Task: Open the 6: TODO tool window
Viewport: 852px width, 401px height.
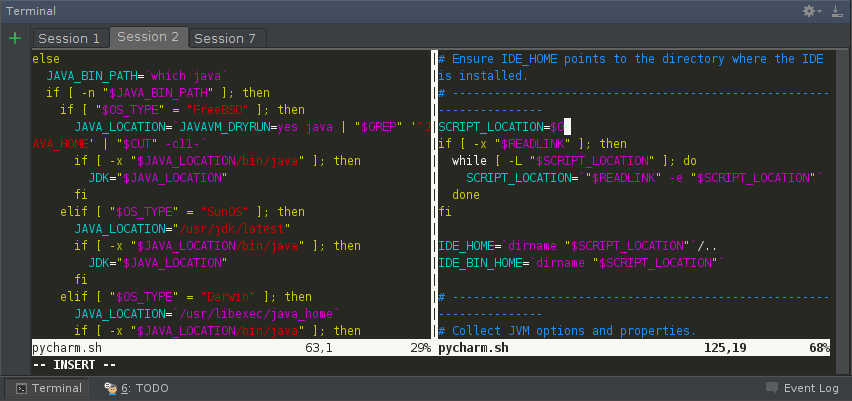Action: click(x=137, y=388)
